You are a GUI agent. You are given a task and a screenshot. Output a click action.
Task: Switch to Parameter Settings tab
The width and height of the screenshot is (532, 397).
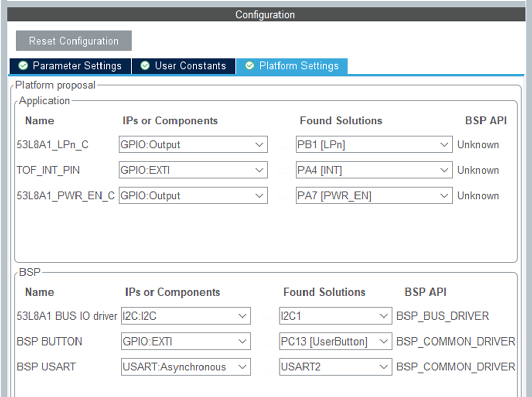point(70,66)
